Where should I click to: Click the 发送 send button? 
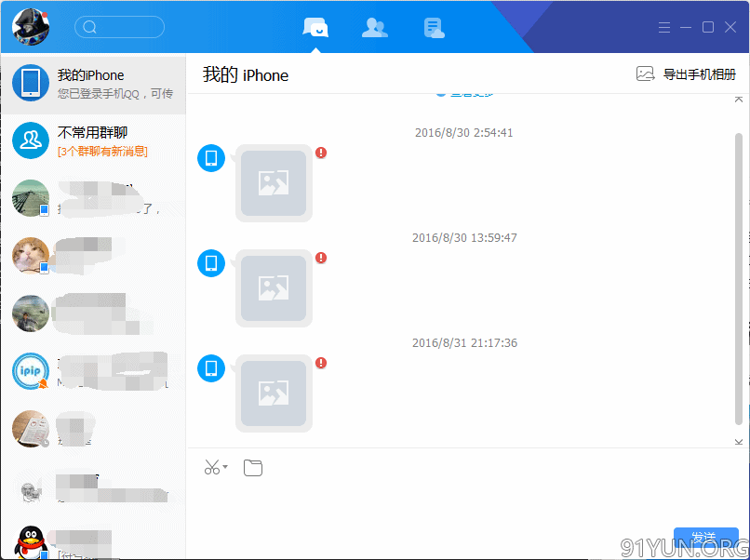705,540
